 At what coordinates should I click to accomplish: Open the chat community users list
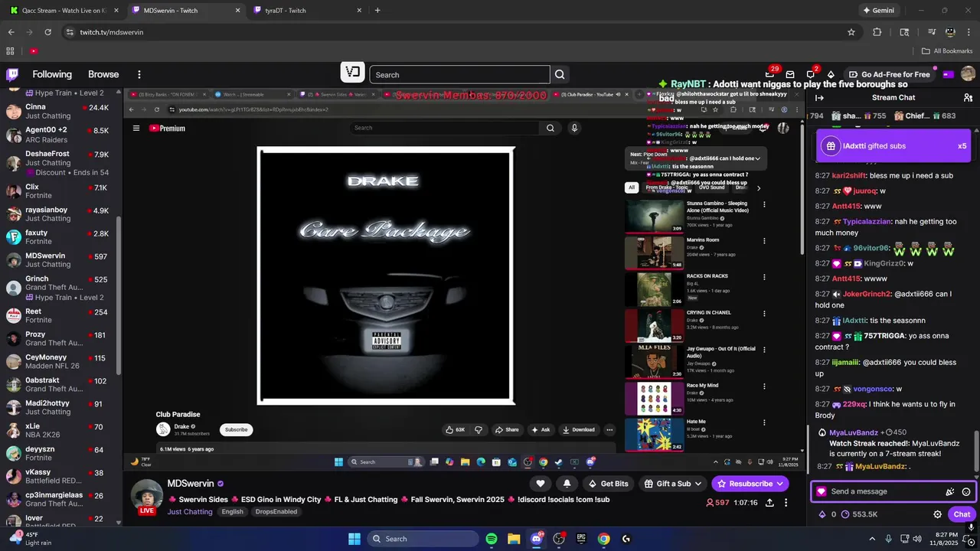[x=968, y=98]
